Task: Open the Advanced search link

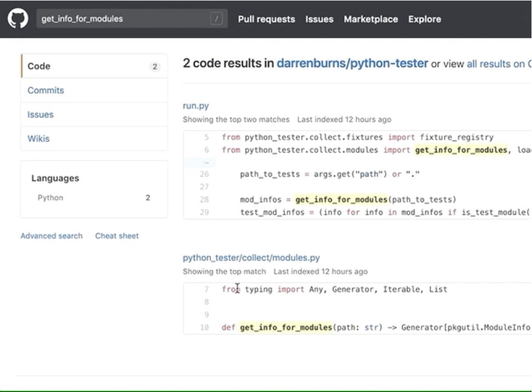Action: tap(52, 236)
